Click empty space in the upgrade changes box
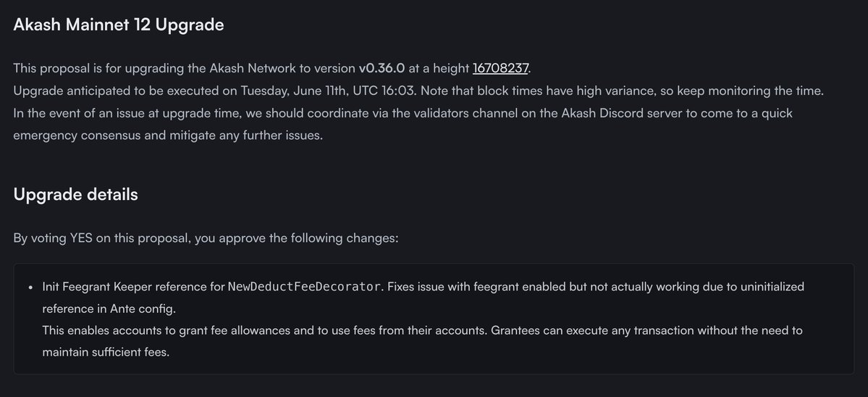Viewport: 868px width, 397px height. tap(554, 354)
